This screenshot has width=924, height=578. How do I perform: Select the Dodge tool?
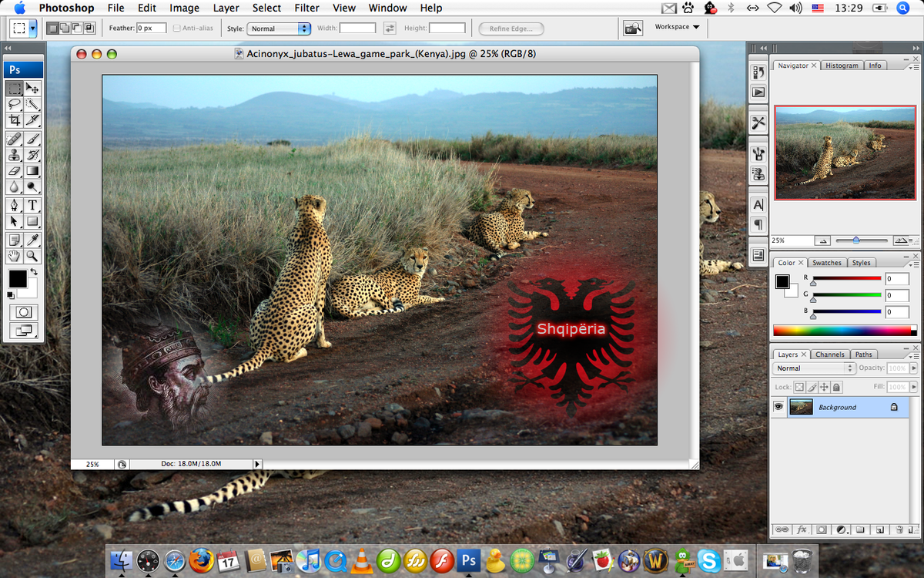tap(32, 187)
